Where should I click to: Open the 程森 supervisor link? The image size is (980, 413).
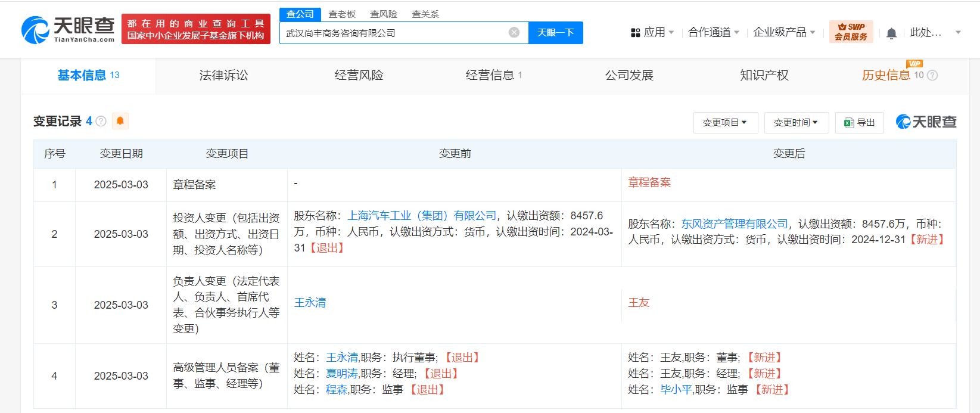point(337,390)
